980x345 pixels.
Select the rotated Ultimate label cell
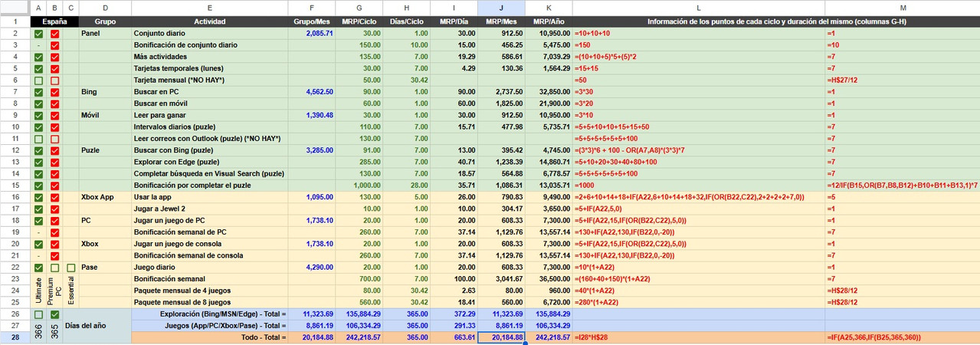38,291
